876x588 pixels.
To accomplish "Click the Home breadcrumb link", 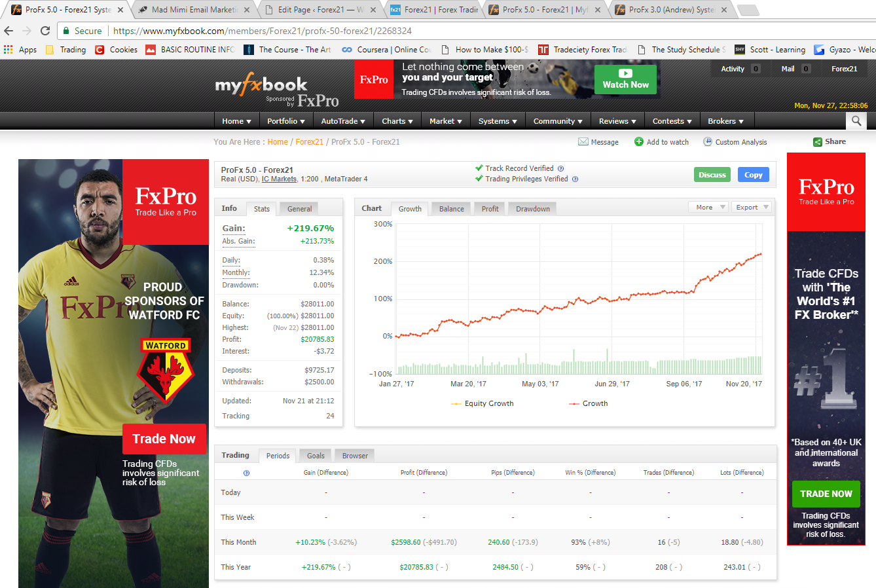I will 278,141.
